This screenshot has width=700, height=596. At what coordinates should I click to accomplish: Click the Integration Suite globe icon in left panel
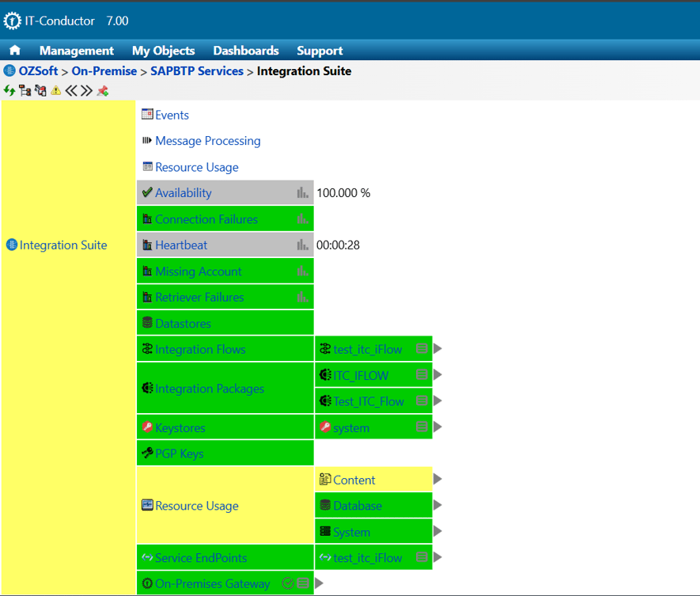(x=12, y=245)
